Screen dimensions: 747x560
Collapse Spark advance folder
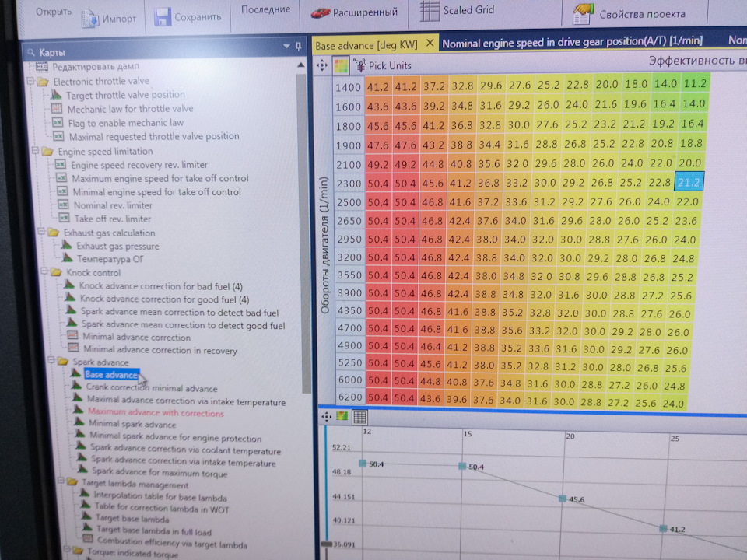pyautogui.click(x=51, y=360)
